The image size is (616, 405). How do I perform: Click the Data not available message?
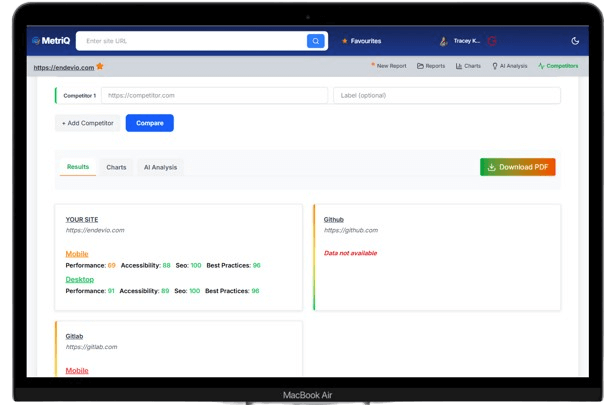pyautogui.click(x=350, y=253)
